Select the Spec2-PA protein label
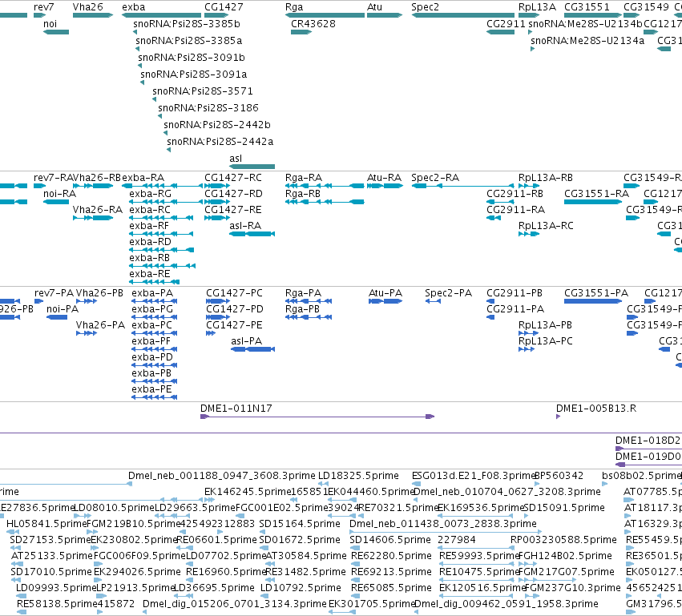This screenshot has height=616, width=682. coord(449,293)
